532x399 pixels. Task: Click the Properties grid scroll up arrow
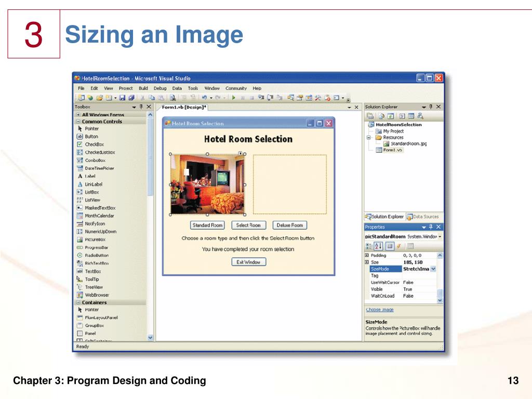click(x=440, y=255)
